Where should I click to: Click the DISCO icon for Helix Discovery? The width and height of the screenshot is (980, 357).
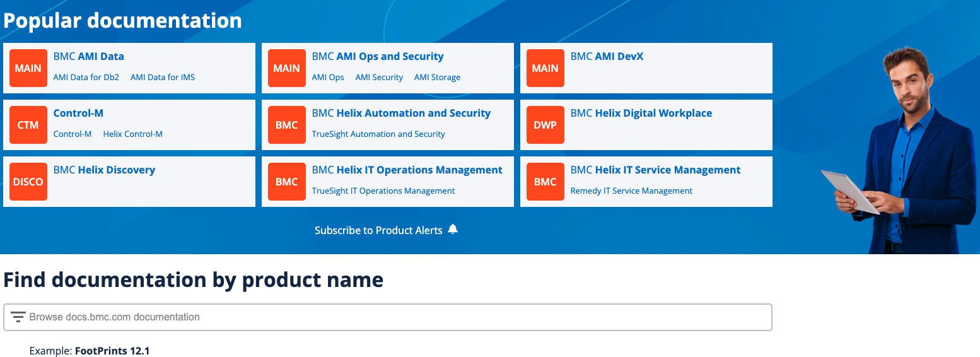pos(28,182)
